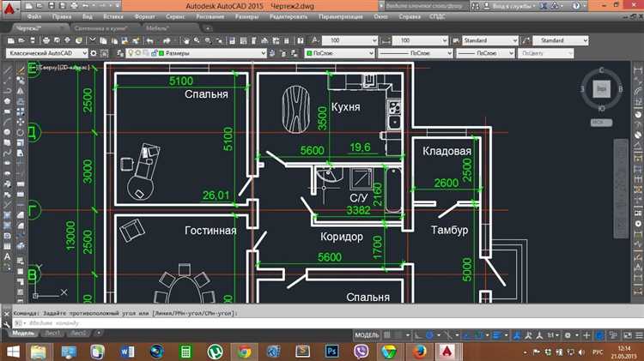Open the annotation scale 1:1 dropdown
Image resolution: width=644 pixels, height=361 pixels.
point(553,335)
